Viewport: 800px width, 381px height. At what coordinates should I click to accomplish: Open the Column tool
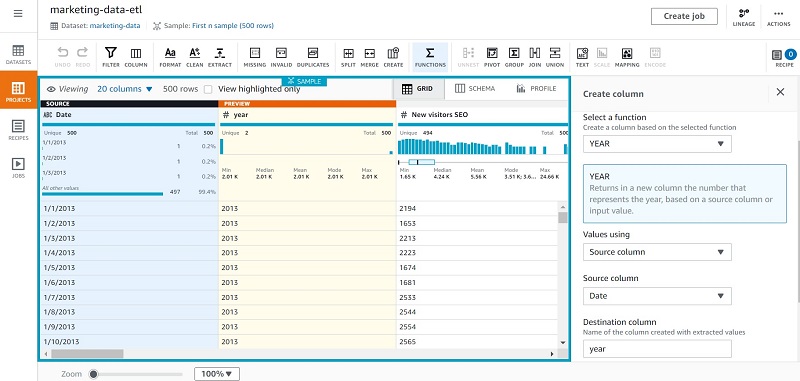click(136, 57)
